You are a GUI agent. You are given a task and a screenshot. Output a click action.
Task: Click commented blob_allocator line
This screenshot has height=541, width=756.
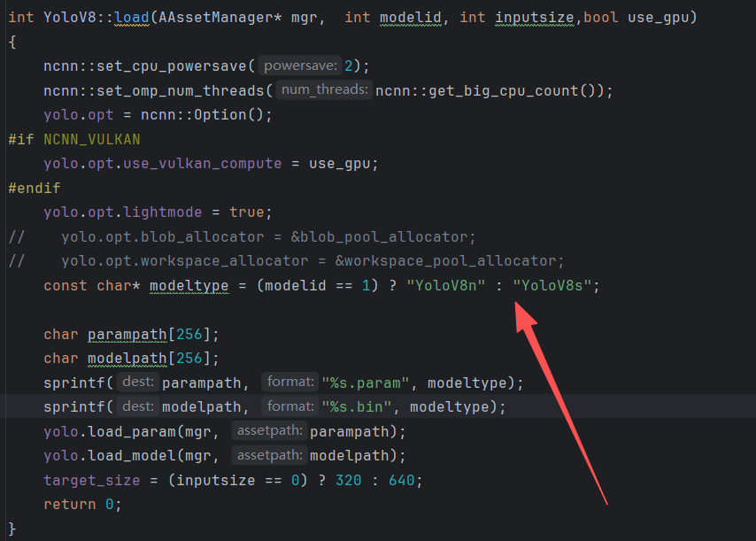(242, 236)
